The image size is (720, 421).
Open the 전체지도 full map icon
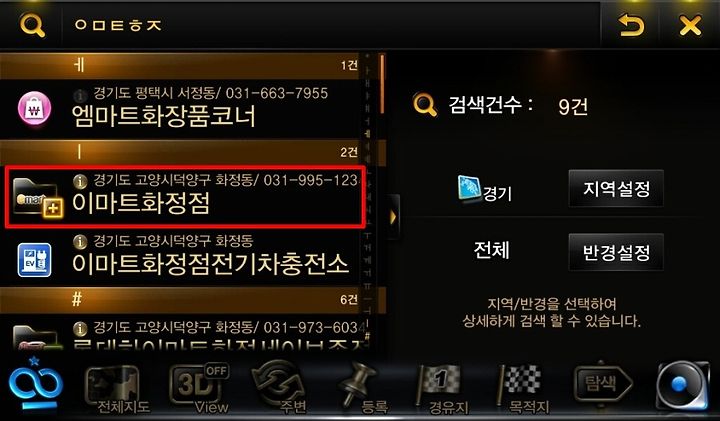(x=115, y=388)
